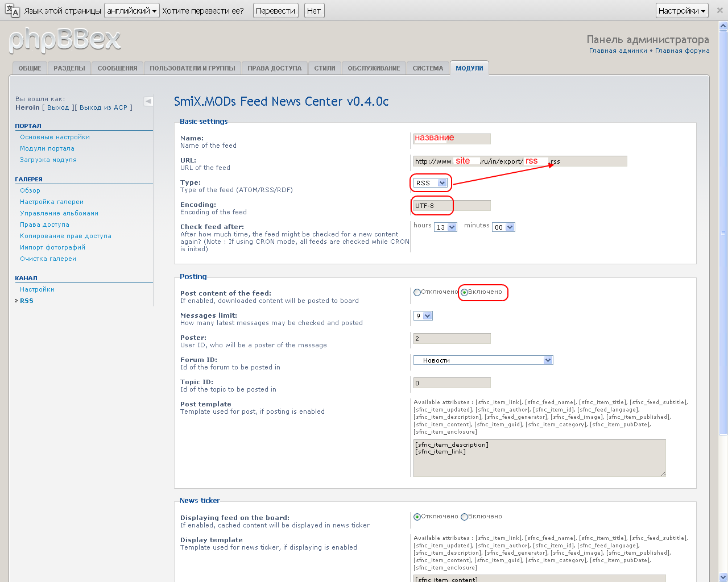728x582 pixels.
Task: Click the translate icon in the translation bar
Action: tap(12, 10)
